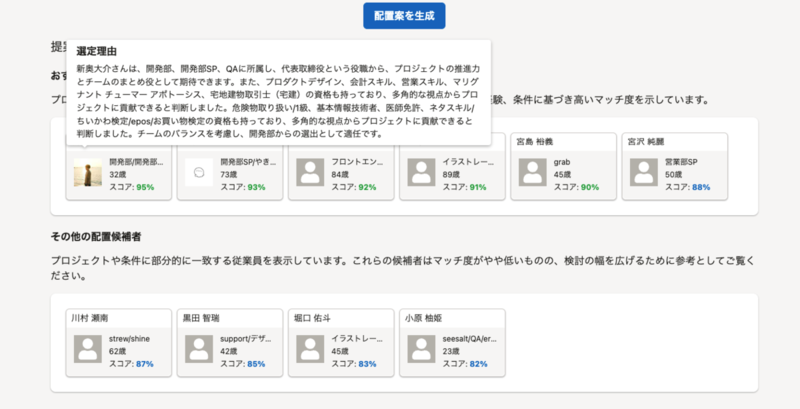Select the name 宮沢 on the 88% card

click(636, 142)
